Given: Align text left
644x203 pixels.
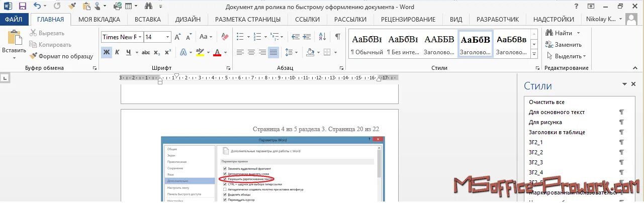Looking at the screenshot, I should (240, 52).
